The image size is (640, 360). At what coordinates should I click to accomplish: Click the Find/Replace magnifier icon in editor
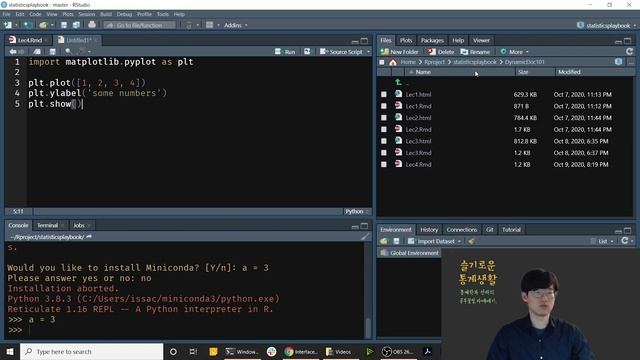(x=68, y=51)
